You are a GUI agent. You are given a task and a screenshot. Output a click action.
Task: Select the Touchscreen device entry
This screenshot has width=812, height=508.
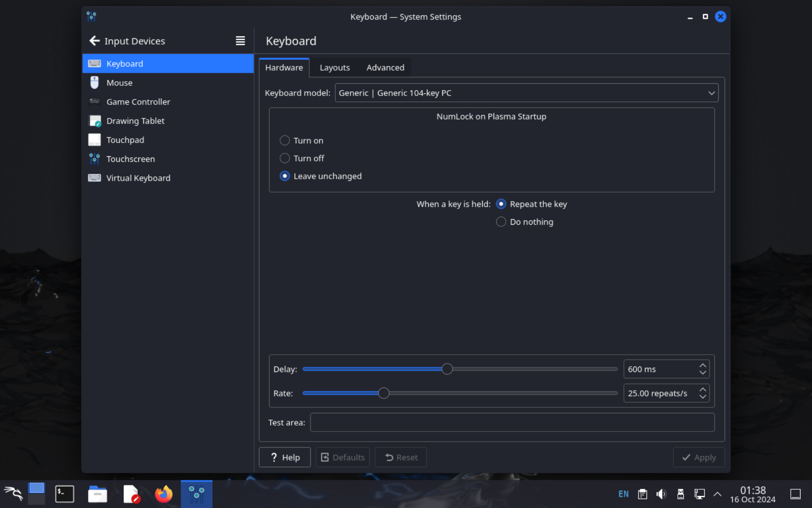coord(130,158)
